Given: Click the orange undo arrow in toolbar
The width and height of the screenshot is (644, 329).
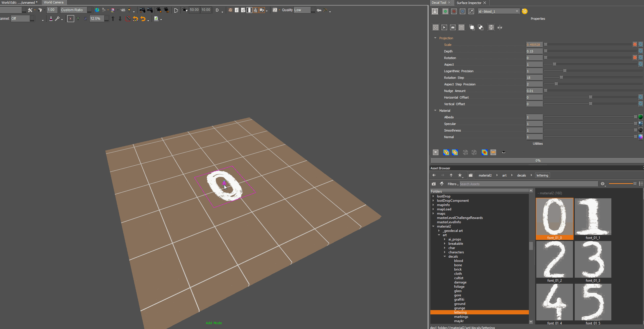Looking at the screenshot, I should tap(143, 19).
